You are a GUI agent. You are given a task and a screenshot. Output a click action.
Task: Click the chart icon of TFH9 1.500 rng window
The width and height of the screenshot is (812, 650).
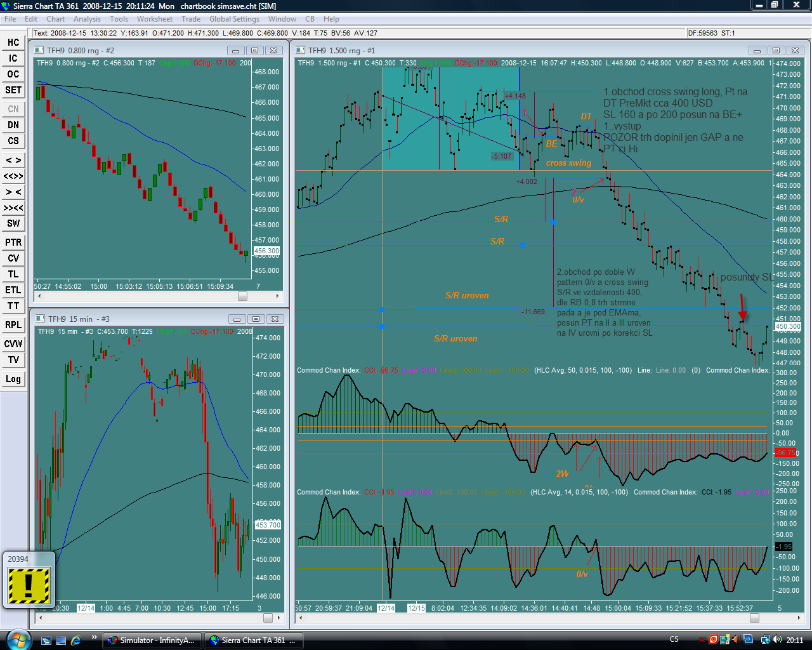pos(301,50)
